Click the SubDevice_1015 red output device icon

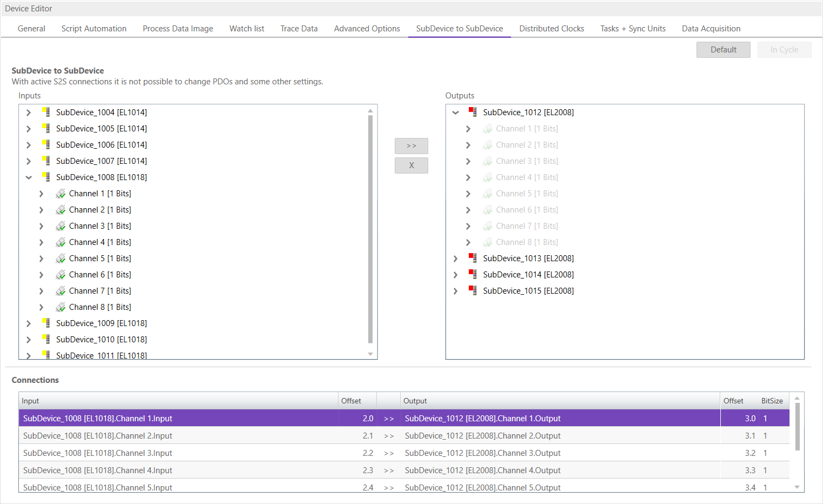pos(473,290)
